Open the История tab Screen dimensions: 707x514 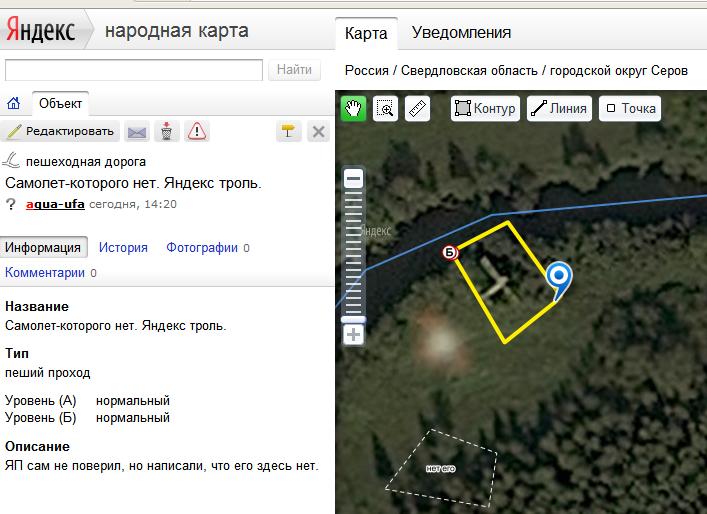pos(123,248)
